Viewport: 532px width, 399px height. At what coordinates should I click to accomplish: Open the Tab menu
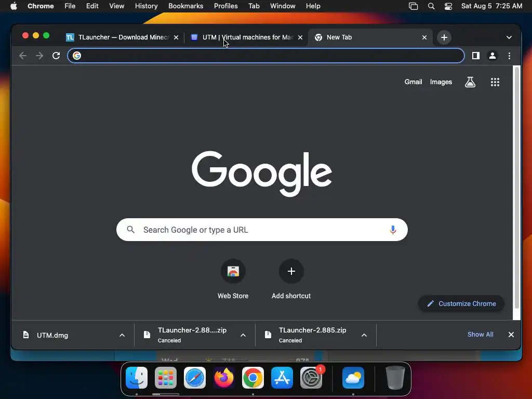point(254,6)
